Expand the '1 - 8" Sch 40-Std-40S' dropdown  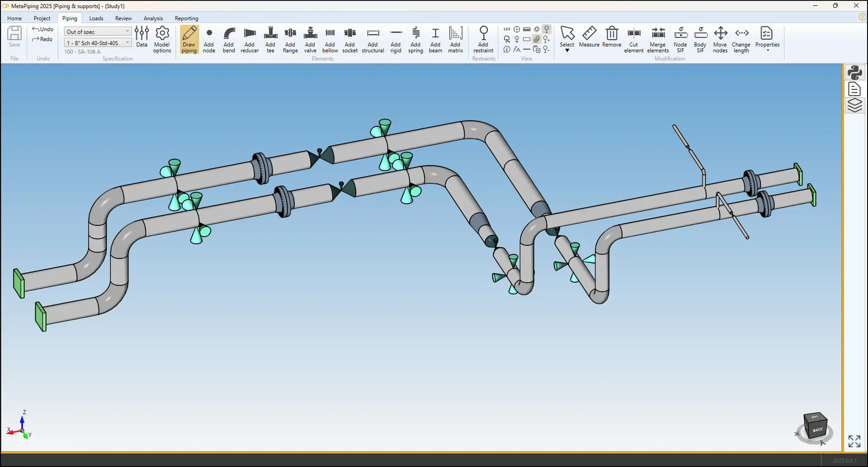pyautogui.click(x=98, y=43)
